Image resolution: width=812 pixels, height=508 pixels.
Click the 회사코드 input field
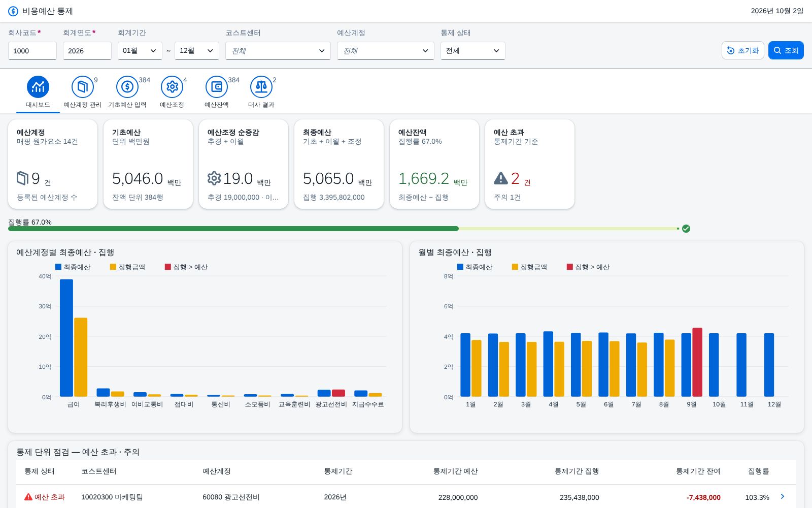[x=32, y=51]
